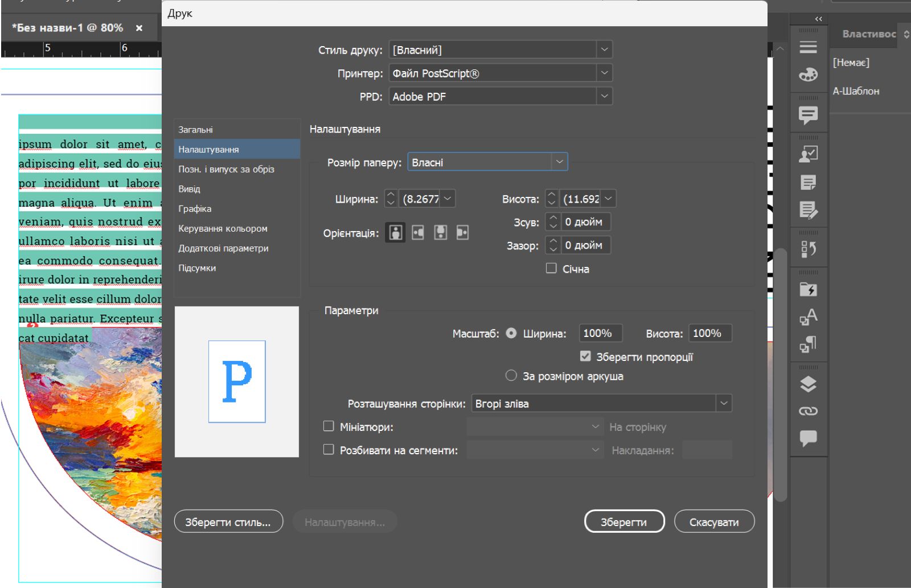Open the Розбивати на сегменти dropdown
911x588 pixels.
(535, 450)
